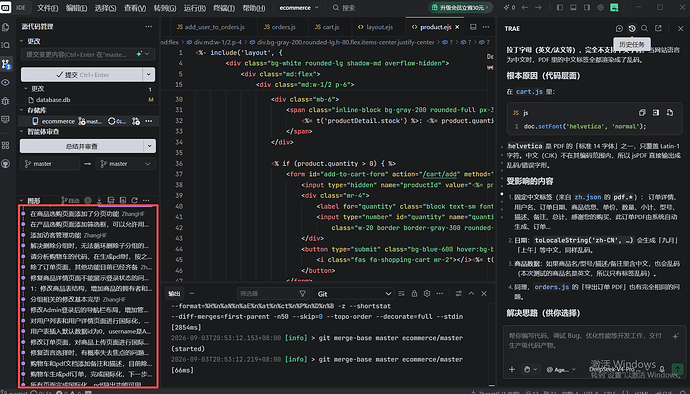Open target master branch dropdown

(x=125, y=164)
